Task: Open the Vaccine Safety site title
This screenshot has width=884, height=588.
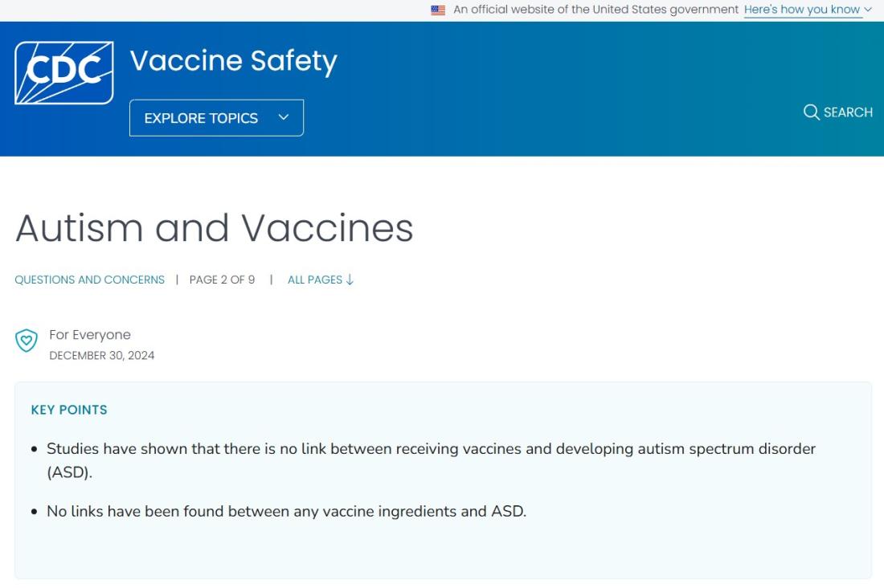Action: pos(233,61)
